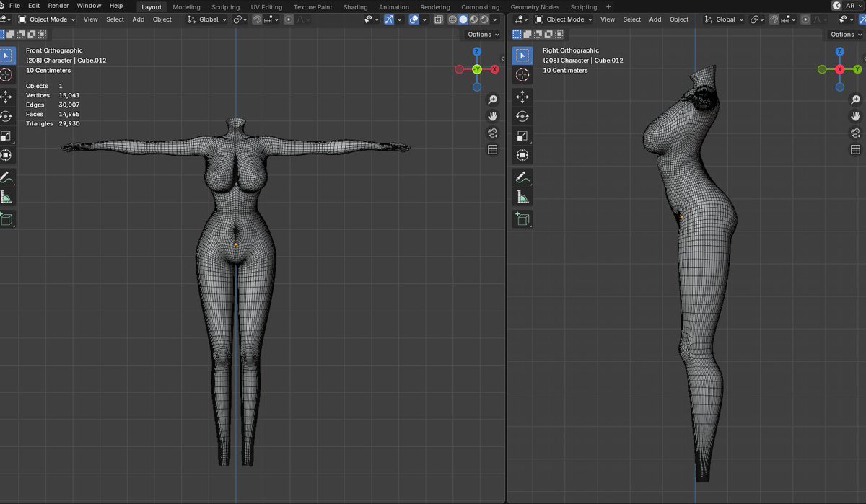The image size is (866, 504).
Task: Select the Scale tool in right viewport toolbar
Action: [x=522, y=136]
